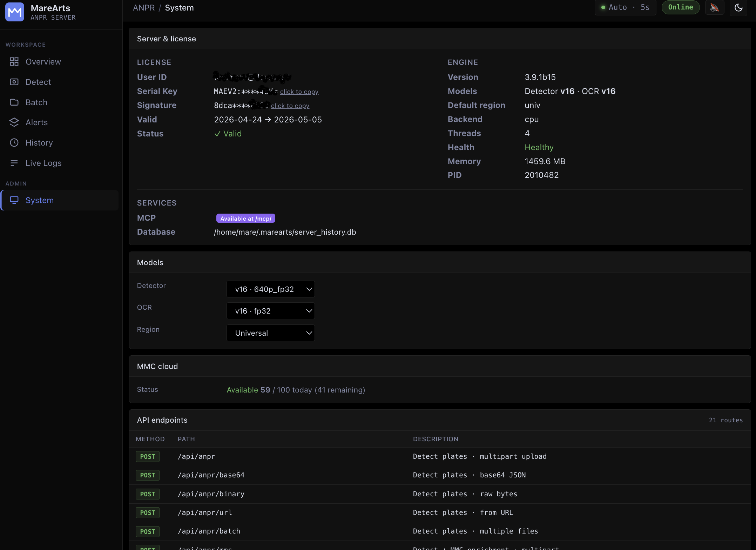This screenshot has width=756, height=550.
Task: Click the ANPR breadcrumb link
Action: pos(144,8)
